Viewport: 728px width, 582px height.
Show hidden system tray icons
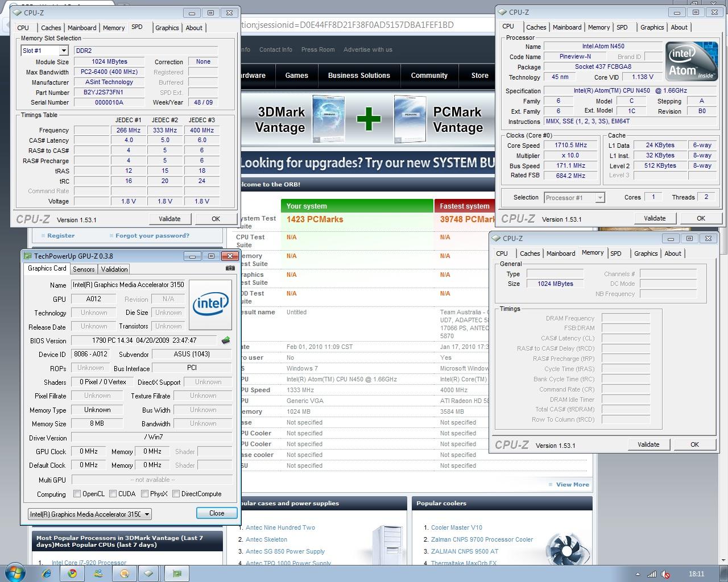pyautogui.click(x=637, y=574)
